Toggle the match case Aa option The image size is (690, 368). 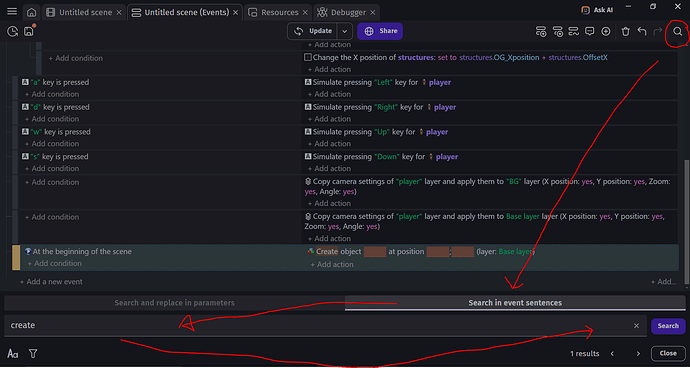(13, 353)
